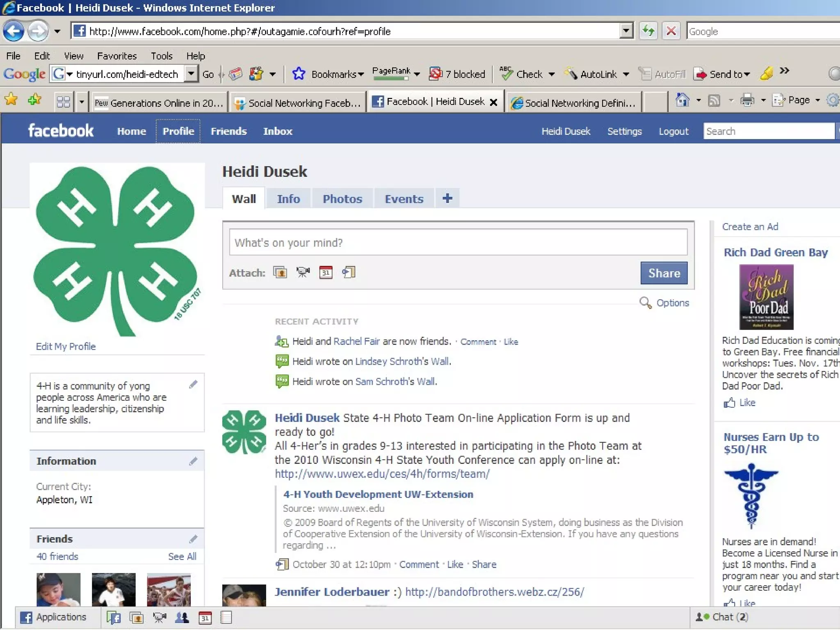Click the attach link icon in composer
840x630 pixels.
coord(349,272)
